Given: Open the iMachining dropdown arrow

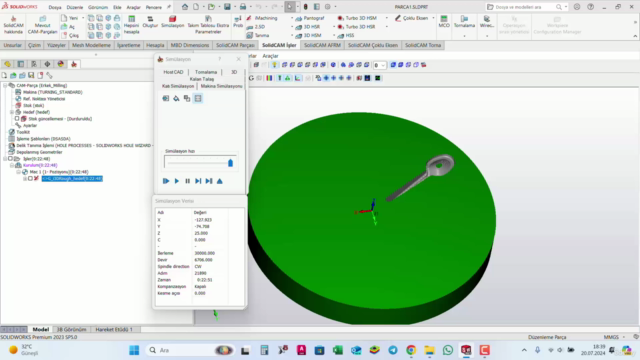Looking at the screenshot, I should (292, 18).
